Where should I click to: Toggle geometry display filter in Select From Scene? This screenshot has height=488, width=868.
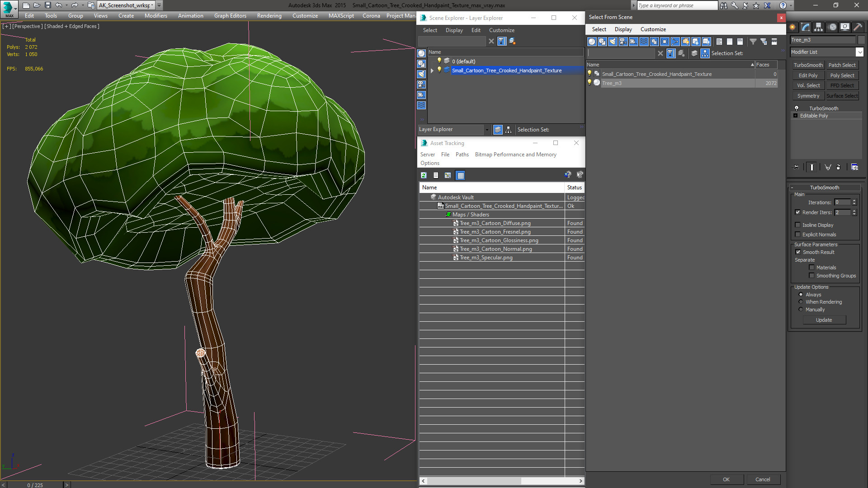point(592,42)
